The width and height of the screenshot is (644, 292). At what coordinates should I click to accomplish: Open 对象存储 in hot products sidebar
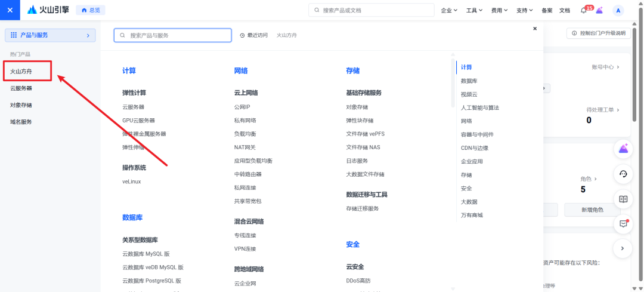21,105
